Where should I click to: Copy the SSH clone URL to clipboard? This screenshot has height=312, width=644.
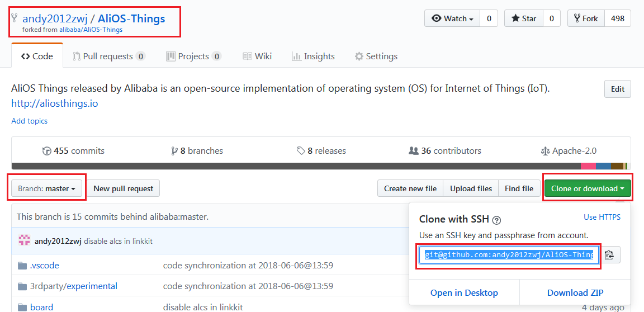(x=609, y=255)
